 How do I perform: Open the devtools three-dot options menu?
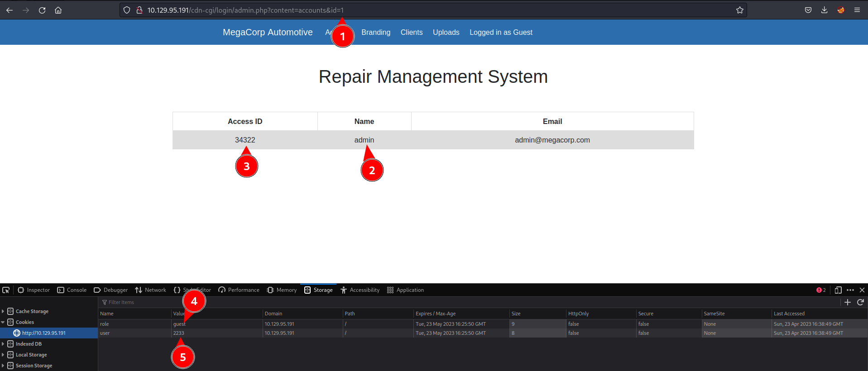pos(850,290)
